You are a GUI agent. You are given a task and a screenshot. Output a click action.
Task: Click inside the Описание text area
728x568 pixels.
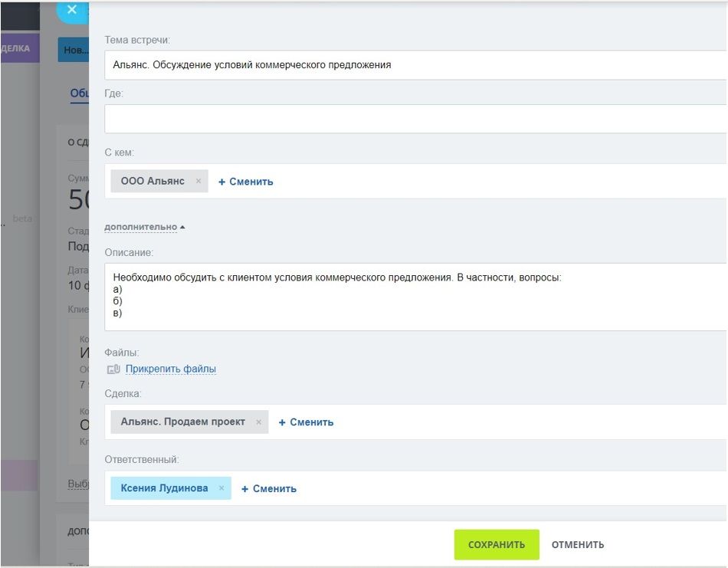[414, 297]
